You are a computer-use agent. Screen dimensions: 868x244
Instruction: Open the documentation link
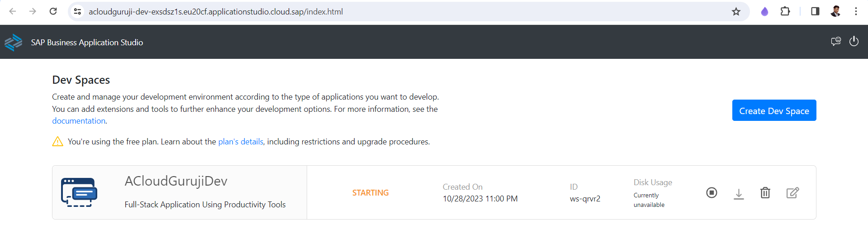[x=79, y=121]
